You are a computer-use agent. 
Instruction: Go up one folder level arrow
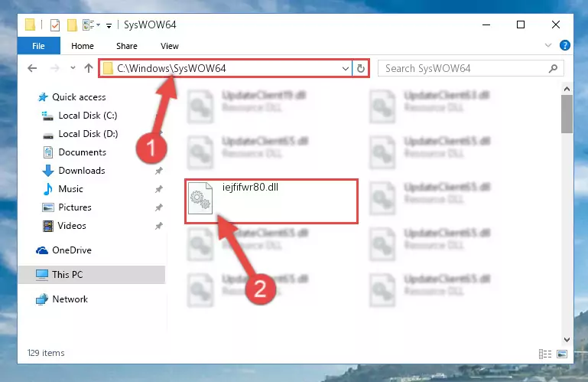pos(89,68)
